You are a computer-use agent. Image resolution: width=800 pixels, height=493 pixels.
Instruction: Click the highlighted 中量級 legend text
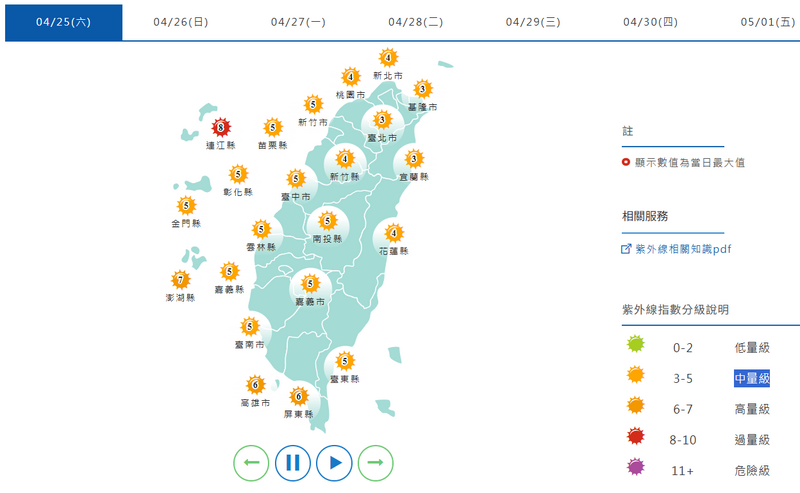click(752, 378)
